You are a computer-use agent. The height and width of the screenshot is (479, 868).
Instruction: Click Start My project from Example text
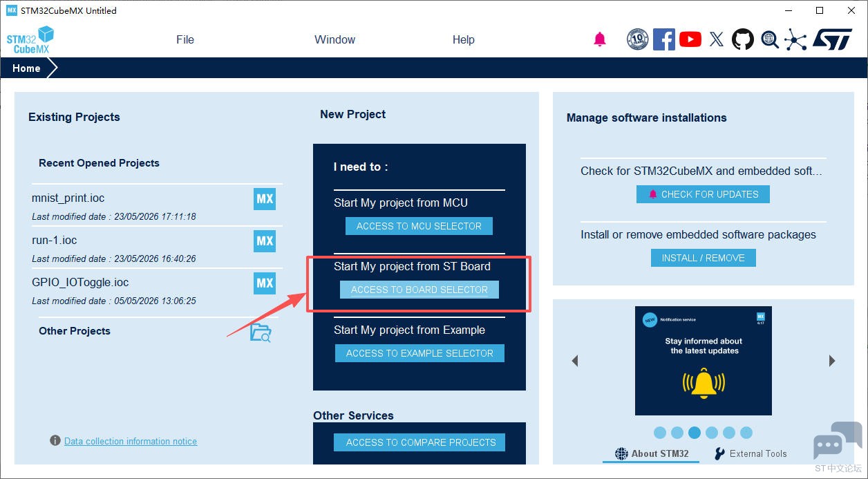[x=409, y=330]
